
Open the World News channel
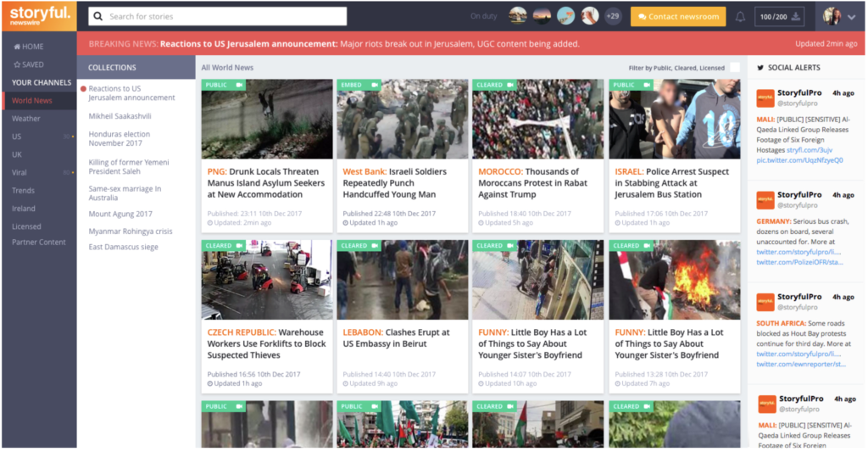[32, 101]
